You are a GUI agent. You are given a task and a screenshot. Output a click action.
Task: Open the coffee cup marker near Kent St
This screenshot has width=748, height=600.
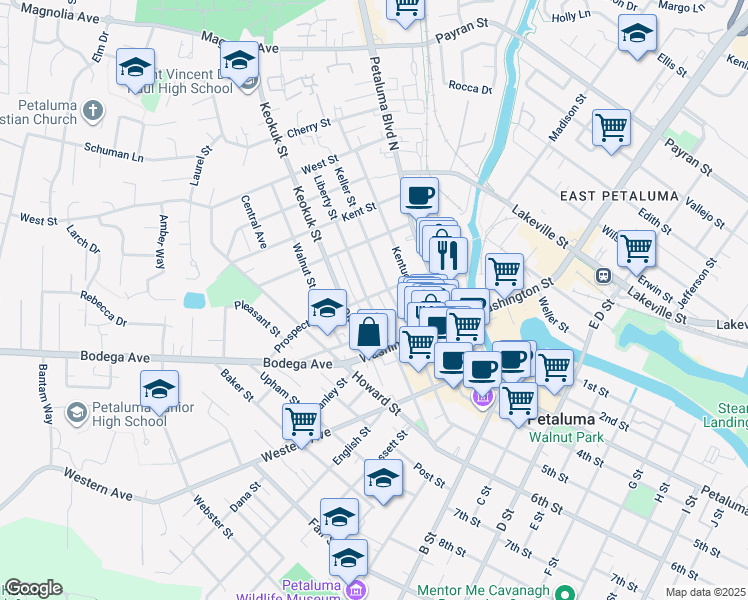pos(420,194)
